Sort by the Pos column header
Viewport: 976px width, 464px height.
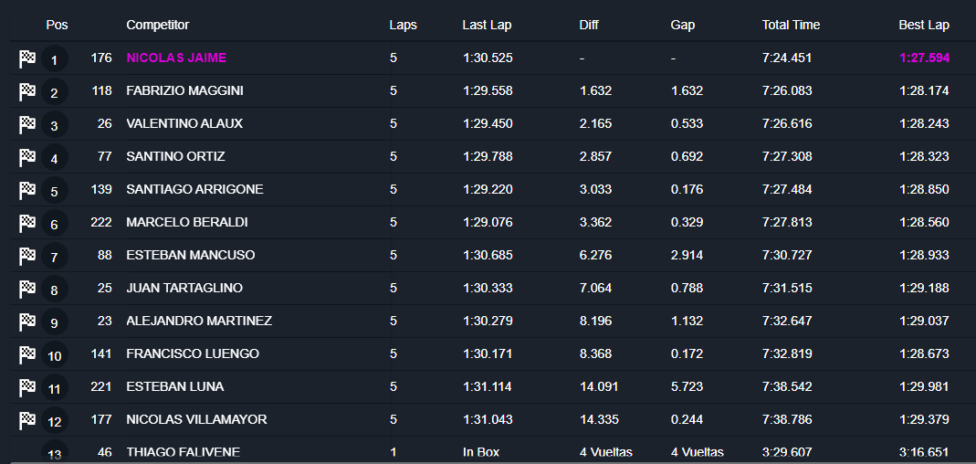point(57,25)
